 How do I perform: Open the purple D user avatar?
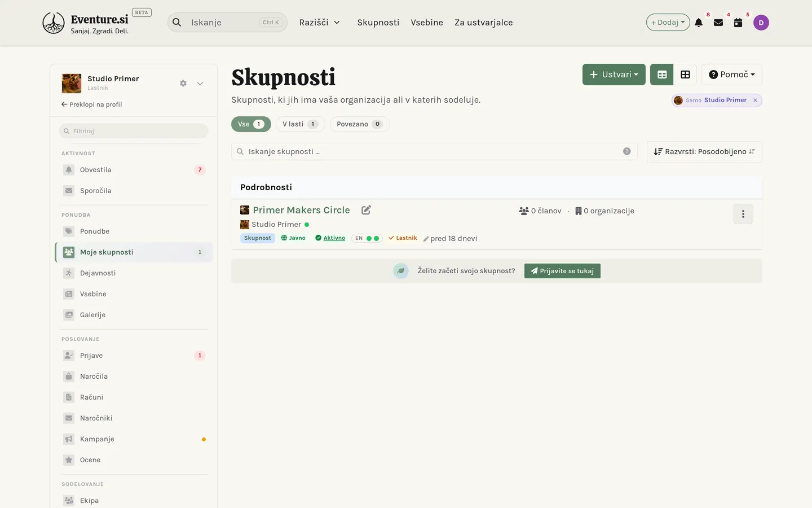point(761,23)
